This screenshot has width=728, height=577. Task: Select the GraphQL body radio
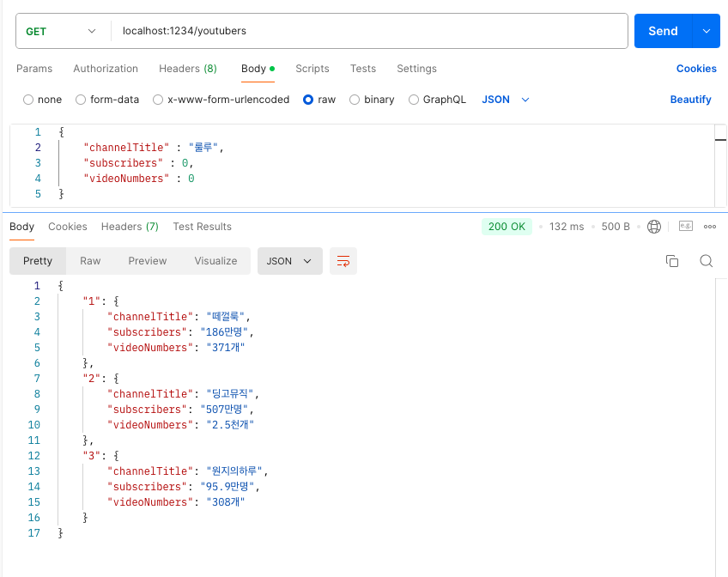click(x=413, y=100)
